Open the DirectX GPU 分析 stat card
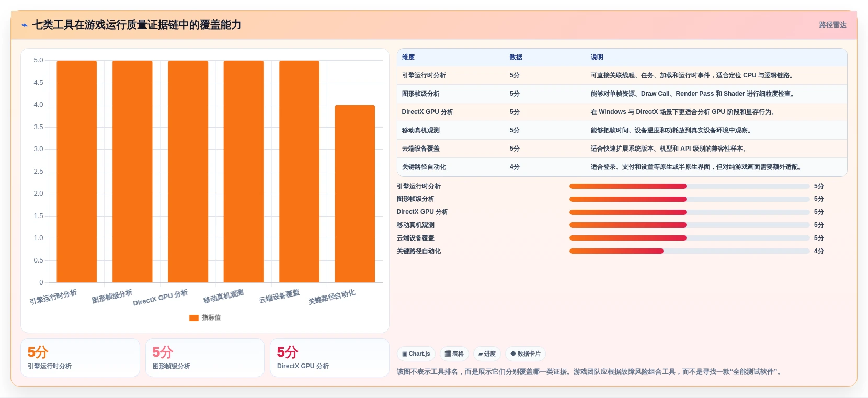Viewport: 868px width, 398px height. [x=329, y=358]
